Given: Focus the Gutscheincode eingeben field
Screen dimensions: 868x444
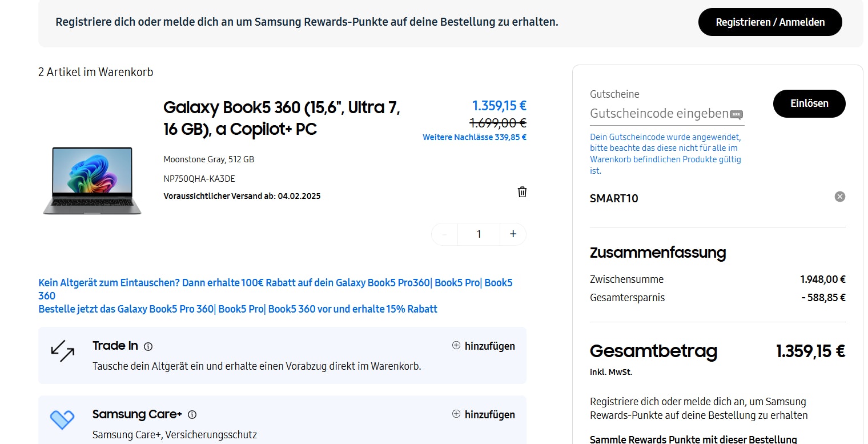Looking at the screenshot, I should click(x=658, y=114).
